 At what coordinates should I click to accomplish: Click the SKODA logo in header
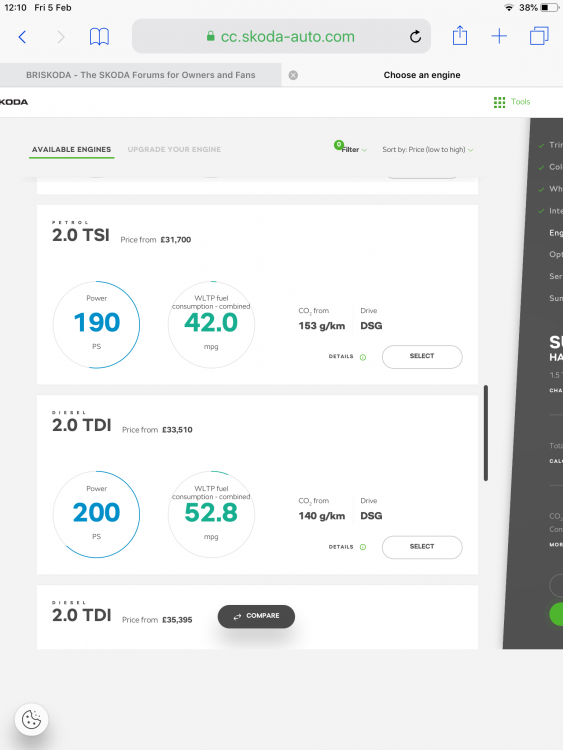click(13, 102)
